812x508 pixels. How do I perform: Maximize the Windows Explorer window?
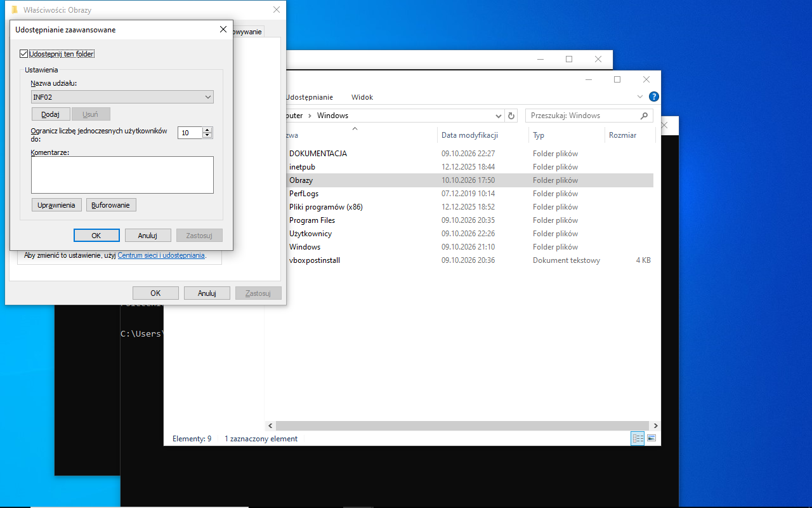click(617, 79)
